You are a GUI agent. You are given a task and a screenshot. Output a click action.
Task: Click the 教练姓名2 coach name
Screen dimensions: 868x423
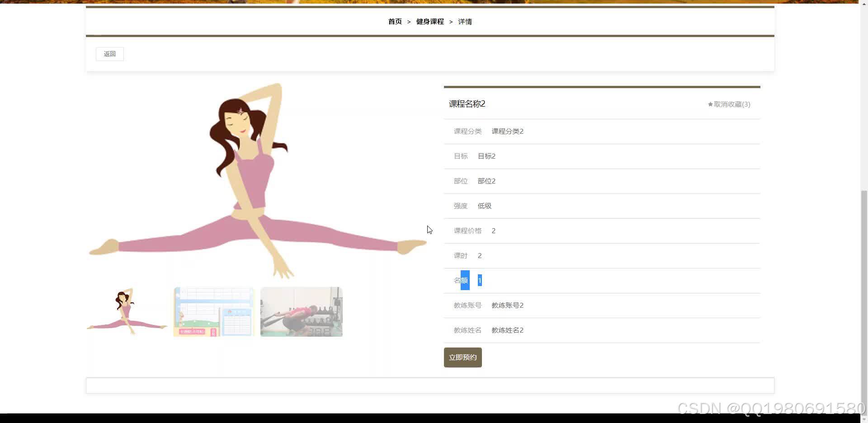point(507,330)
